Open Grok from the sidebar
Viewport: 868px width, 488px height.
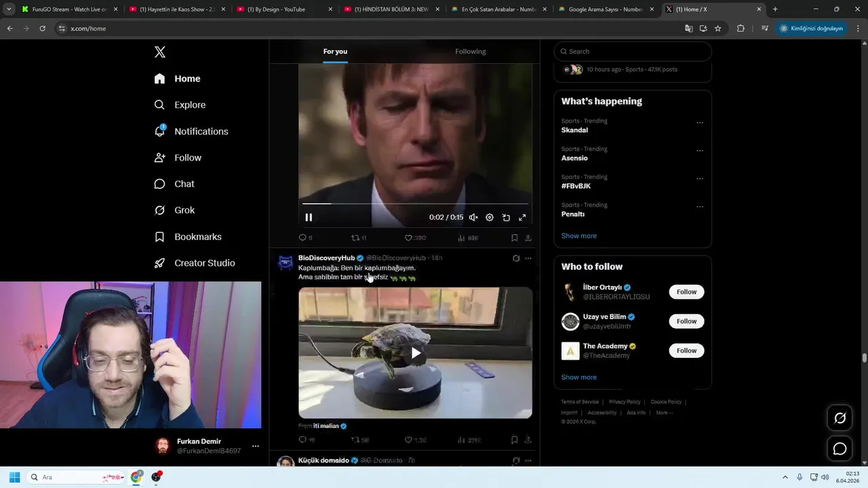coord(175,210)
